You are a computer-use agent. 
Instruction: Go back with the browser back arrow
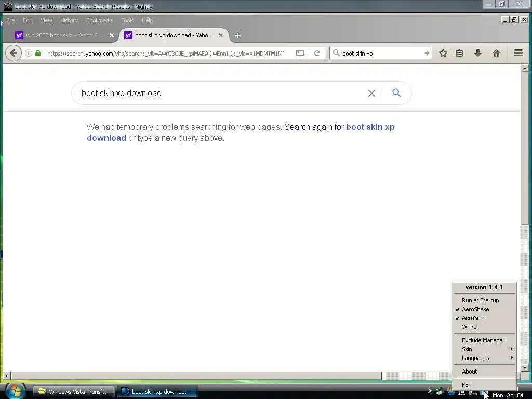[14, 53]
